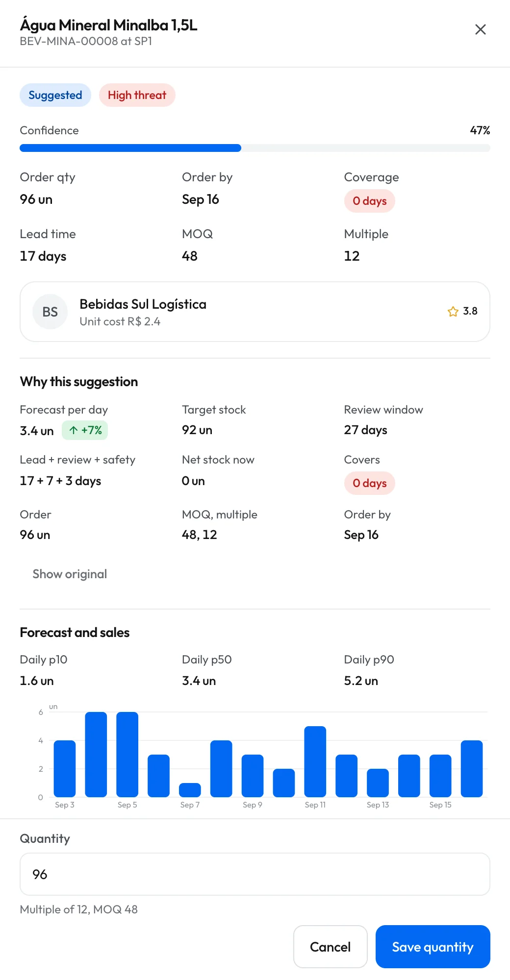
Task: Click the Coverage 0 days badge
Action: point(370,201)
